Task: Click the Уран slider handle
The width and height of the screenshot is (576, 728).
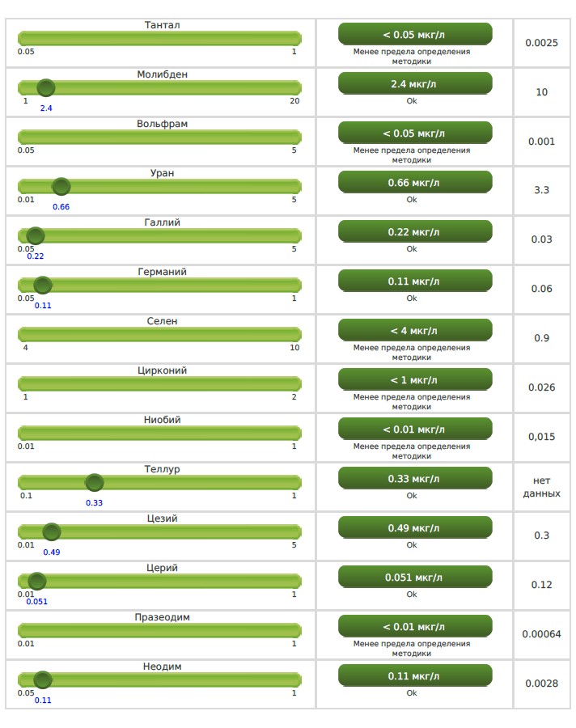Action: point(61,187)
